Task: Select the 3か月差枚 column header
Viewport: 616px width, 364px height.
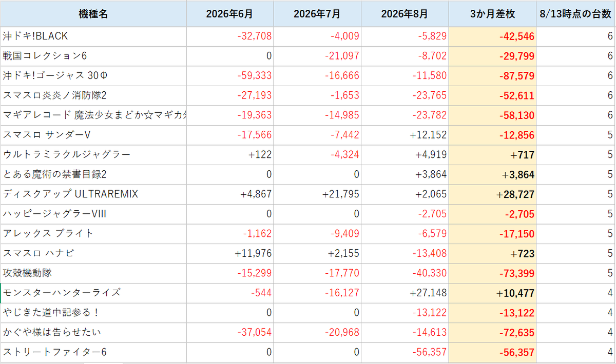Action: click(x=493, y=14)
